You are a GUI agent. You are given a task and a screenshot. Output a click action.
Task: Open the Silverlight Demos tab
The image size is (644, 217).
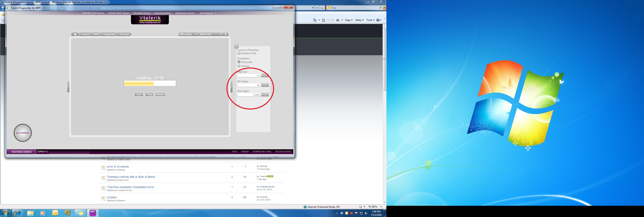(142, 13)
